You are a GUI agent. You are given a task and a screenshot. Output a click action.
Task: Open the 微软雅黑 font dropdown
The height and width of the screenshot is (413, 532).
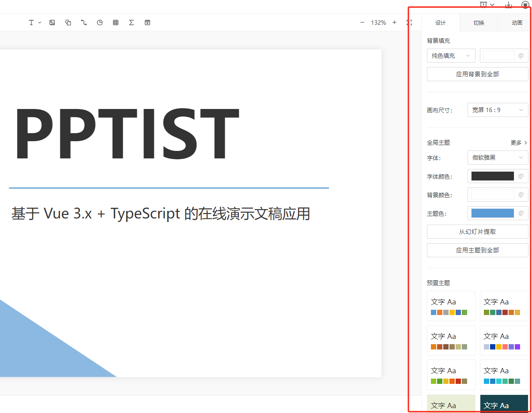(x=498, y=158)
